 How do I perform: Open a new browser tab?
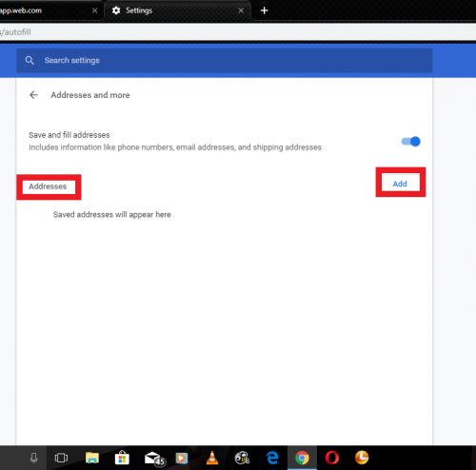(x=264, y=10)
